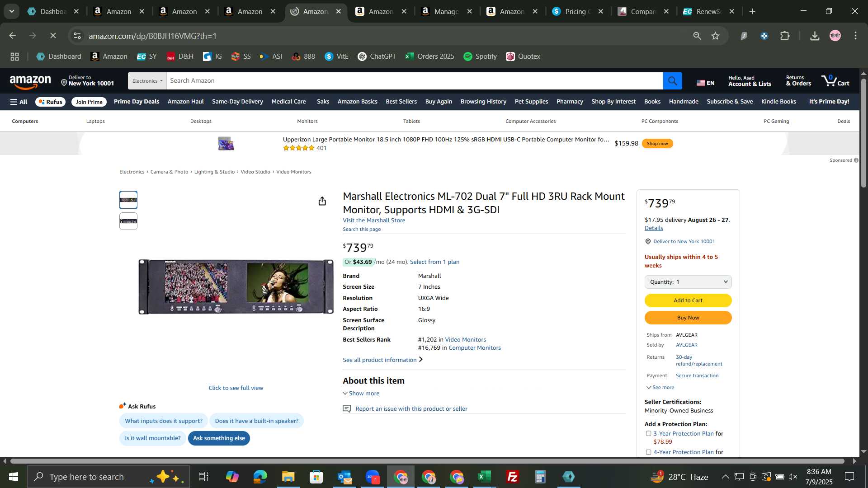
Task: Open the All hamburger menu
Action: [x=19, y=102]
